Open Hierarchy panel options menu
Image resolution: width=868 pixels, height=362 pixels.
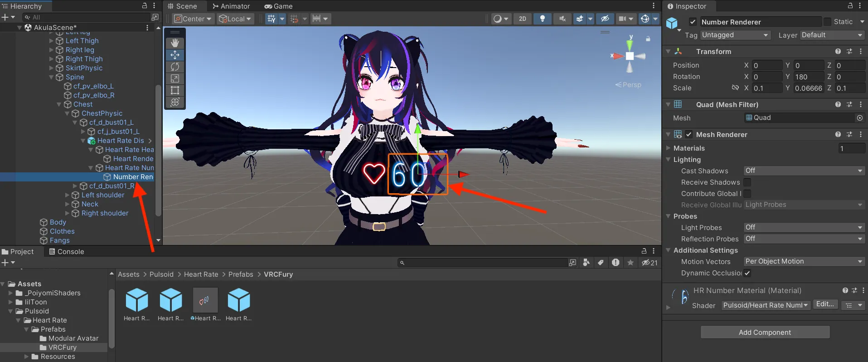pyautogui.click(x=154, y=6)
